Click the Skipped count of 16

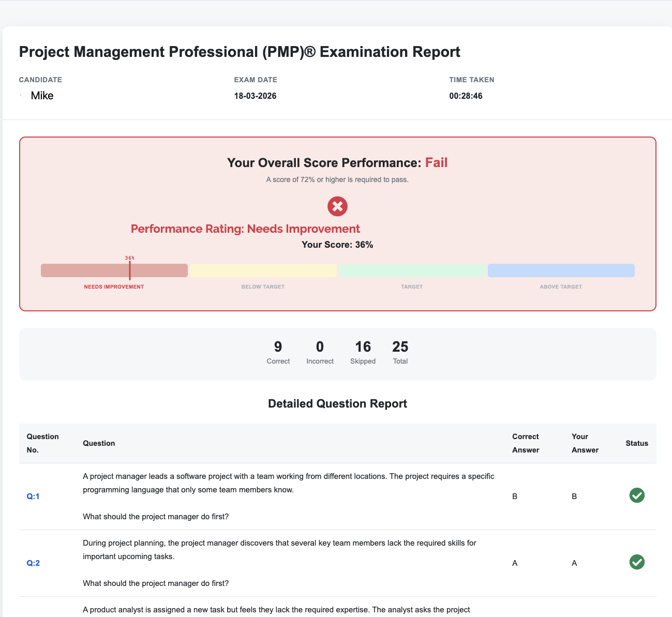(x=363, y=347)
